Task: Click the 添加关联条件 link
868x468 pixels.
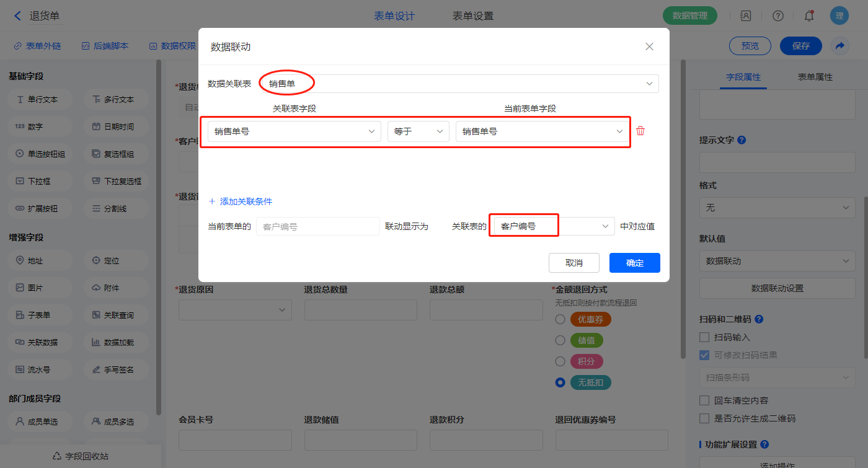Action: (x=241, y=201)
